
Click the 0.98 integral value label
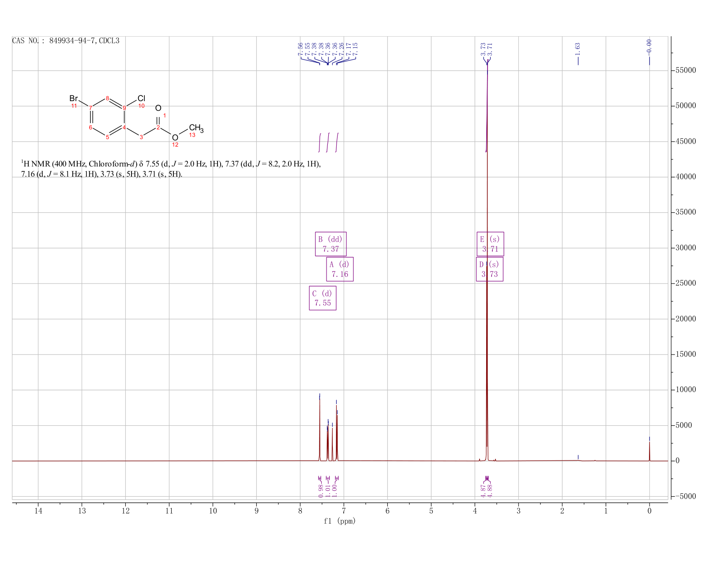[x=320, y=490]
